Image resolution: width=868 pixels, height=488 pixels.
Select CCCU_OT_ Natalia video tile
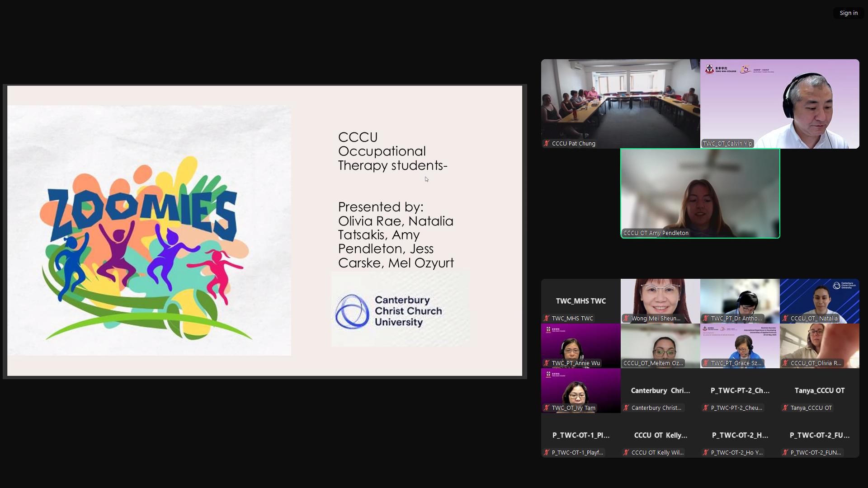click(819, 301)
